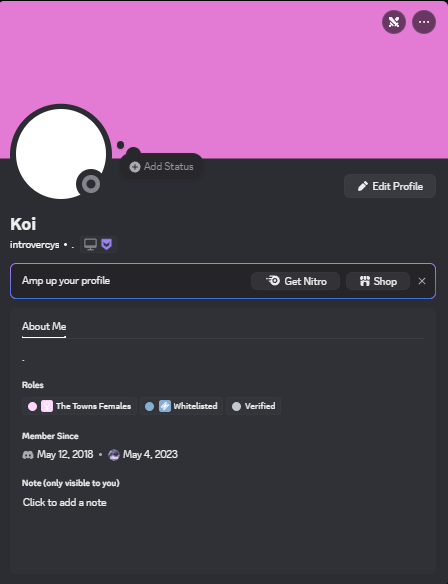Click the server icon by May 4, 2023

[x=114, y=455]
